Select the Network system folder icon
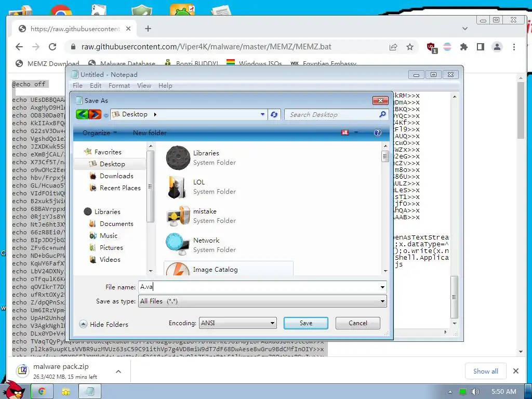Screen dimensions: 532x399 178,245
